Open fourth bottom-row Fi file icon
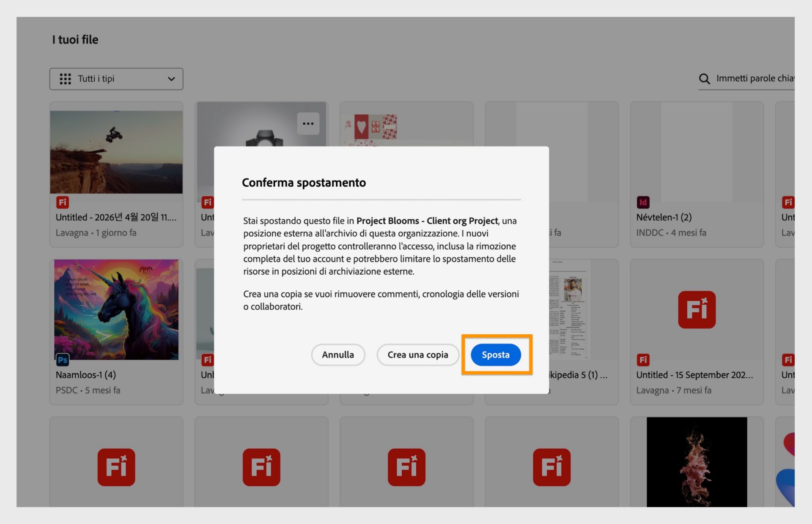 point(551,467)
